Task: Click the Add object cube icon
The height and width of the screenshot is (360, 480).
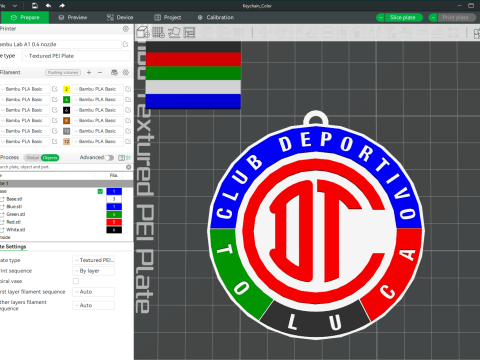Action: [x=143, y=32]
